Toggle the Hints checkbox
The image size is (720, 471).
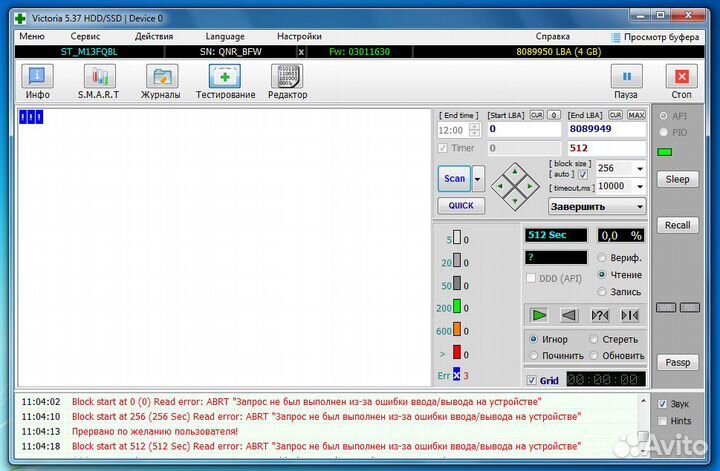[662, 421]
